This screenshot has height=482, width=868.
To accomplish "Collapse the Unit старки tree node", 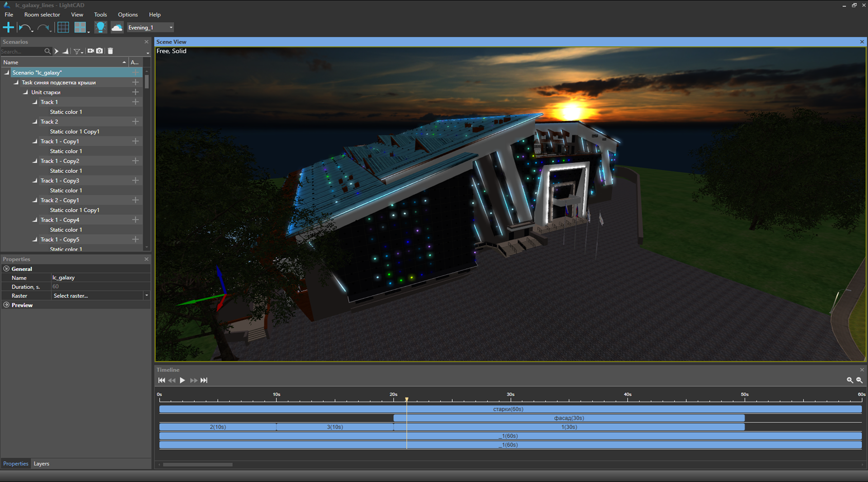I will tap(26, 93).
